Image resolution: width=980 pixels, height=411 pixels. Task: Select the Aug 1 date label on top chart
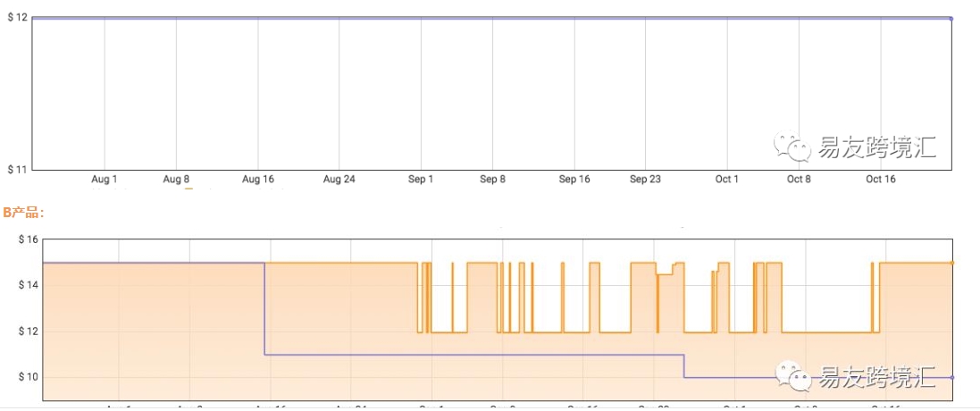(105, 180)
